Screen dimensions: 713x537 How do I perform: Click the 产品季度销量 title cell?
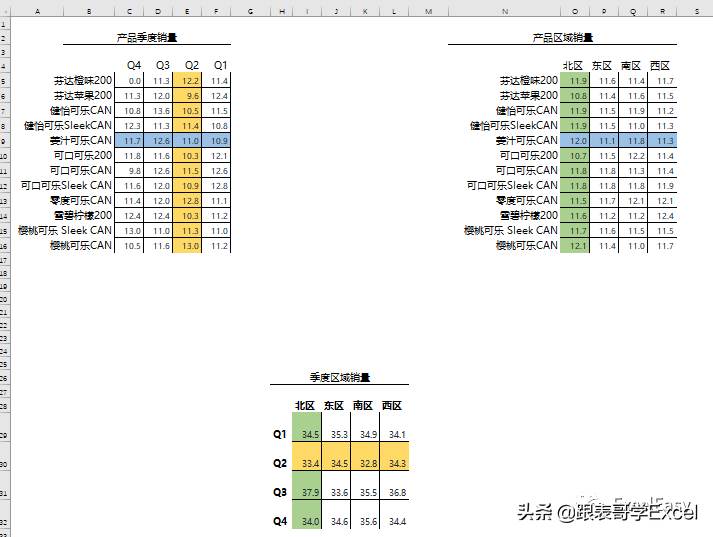pyautogui.click(x=146, y=38)
